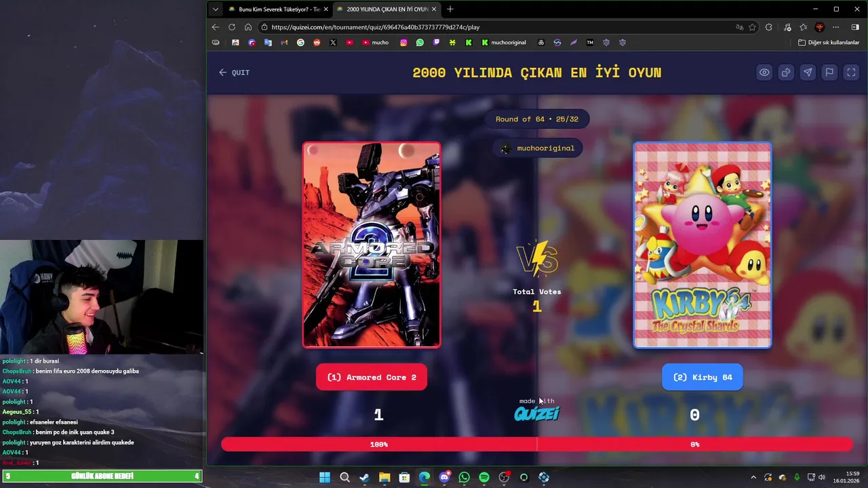Open Microsoft Store from the taskbar
868x488 pixels.
[404, 477]
